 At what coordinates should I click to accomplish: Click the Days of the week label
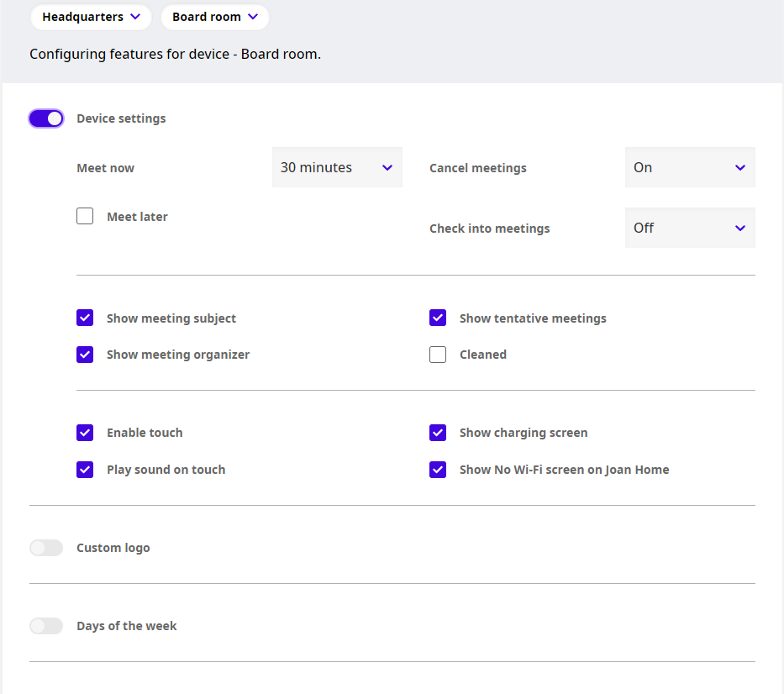point(127,626)
